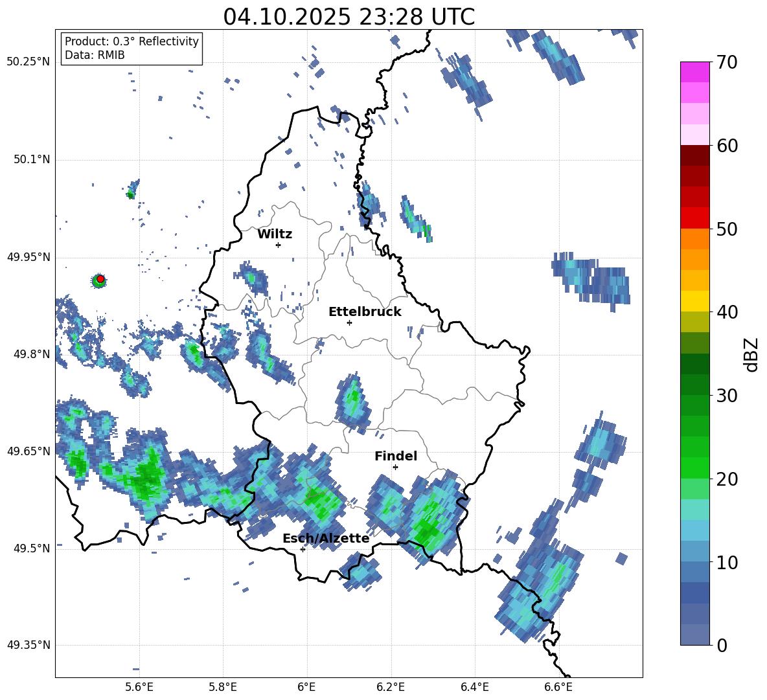
Task: Pick the yellow colorbar swatch above 40
Action: [x=694, y=301]
